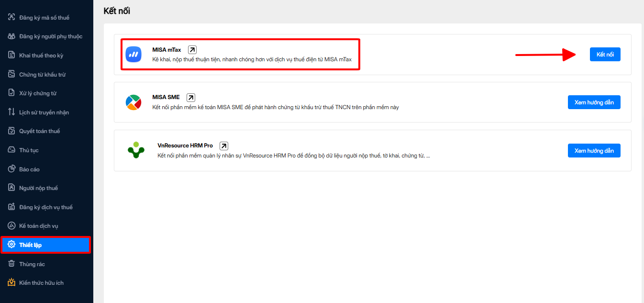Click the Đăng ký dịch vụ thuế icon
The width and height of the screenshot is (644, 303).
pyautogui.click(x=11, y=207)
